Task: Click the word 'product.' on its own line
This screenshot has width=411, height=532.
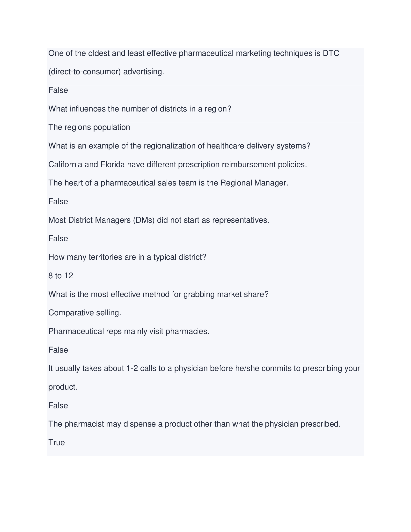Action: (63, 387)
